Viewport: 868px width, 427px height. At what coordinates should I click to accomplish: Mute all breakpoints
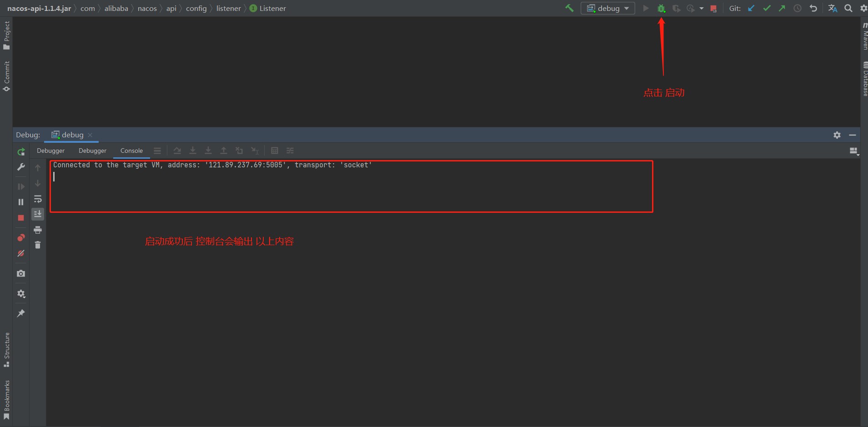(20, 253)
